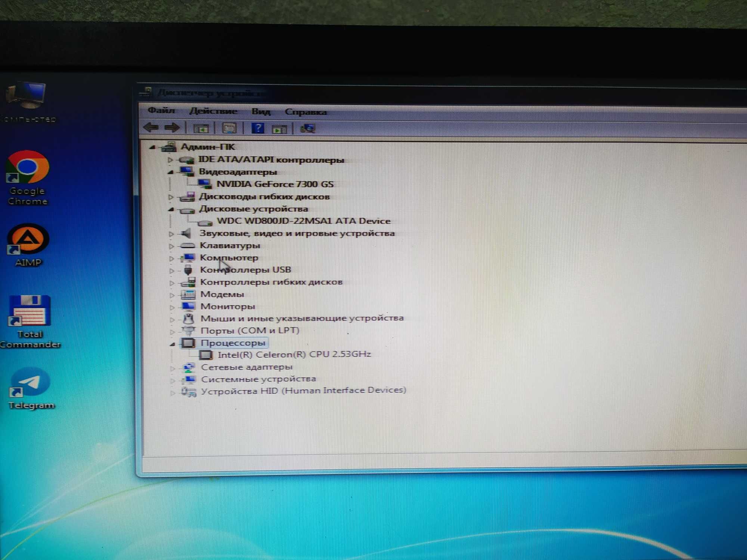Click the scan hardware changes icon
747x560 pixels.
(x=308, y=129)
